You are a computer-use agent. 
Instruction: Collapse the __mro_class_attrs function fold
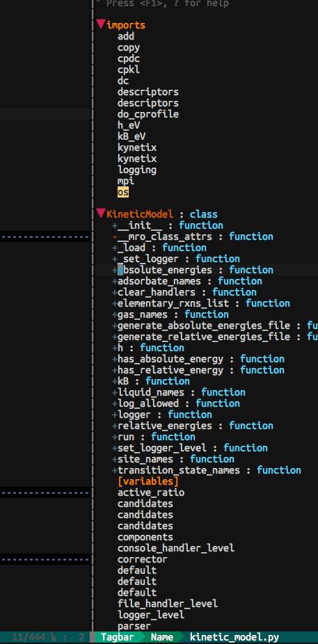tap(115, 236)
